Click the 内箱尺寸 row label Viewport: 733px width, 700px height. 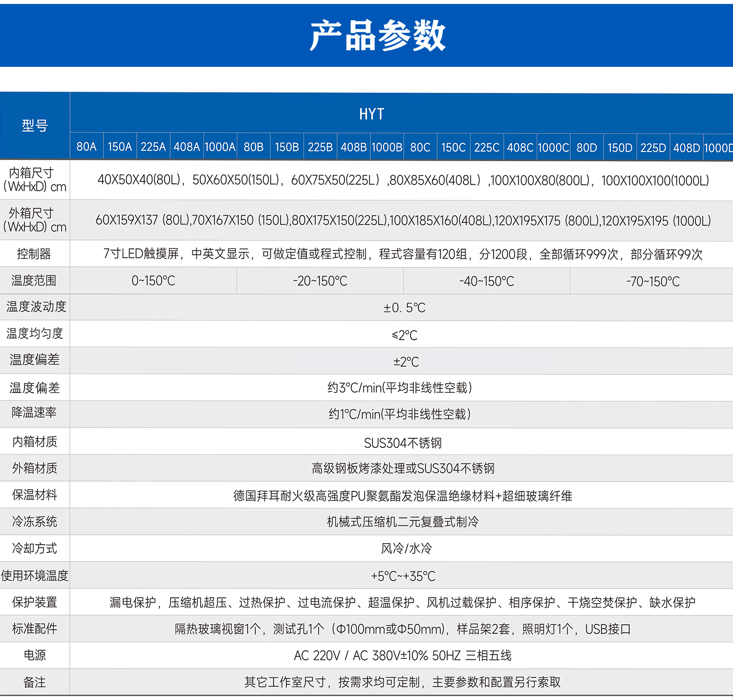point(35,179)
